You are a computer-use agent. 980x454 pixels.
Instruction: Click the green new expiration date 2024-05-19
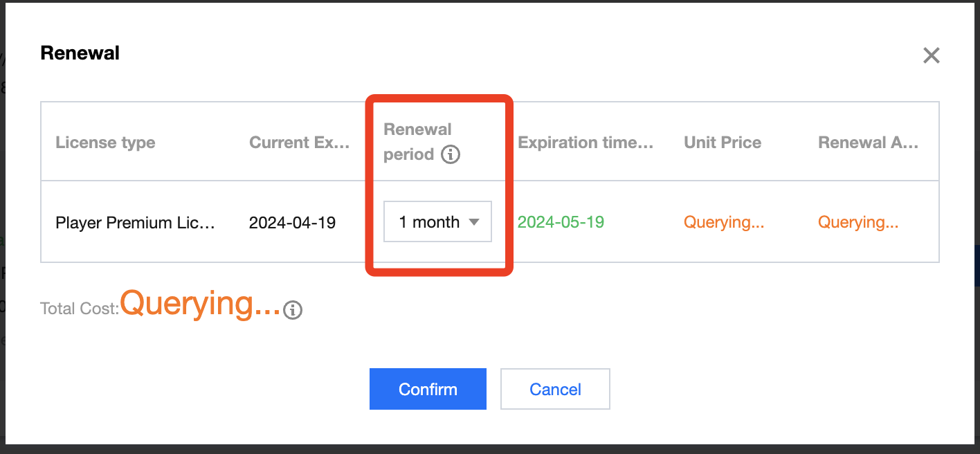point(561,222)
